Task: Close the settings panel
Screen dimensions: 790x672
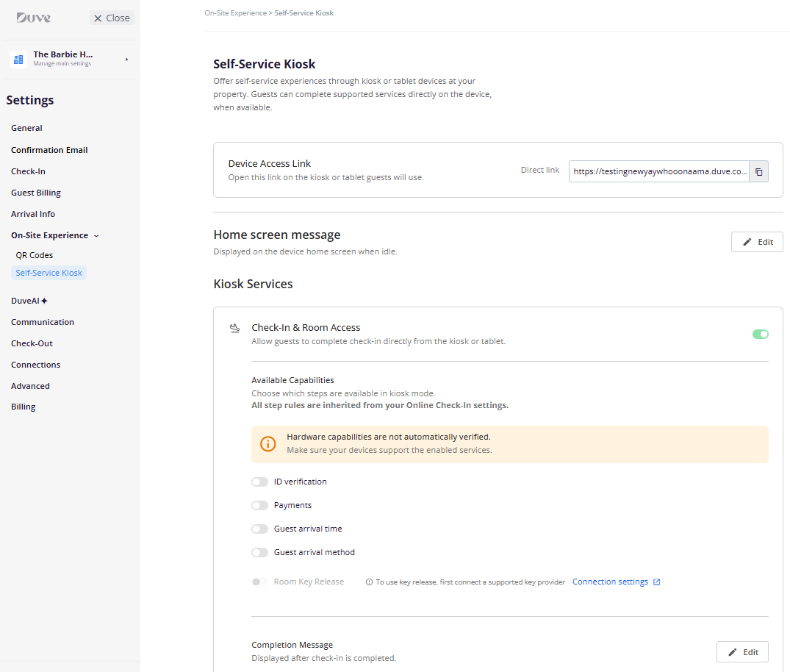Action: click(x=112, y=18)
